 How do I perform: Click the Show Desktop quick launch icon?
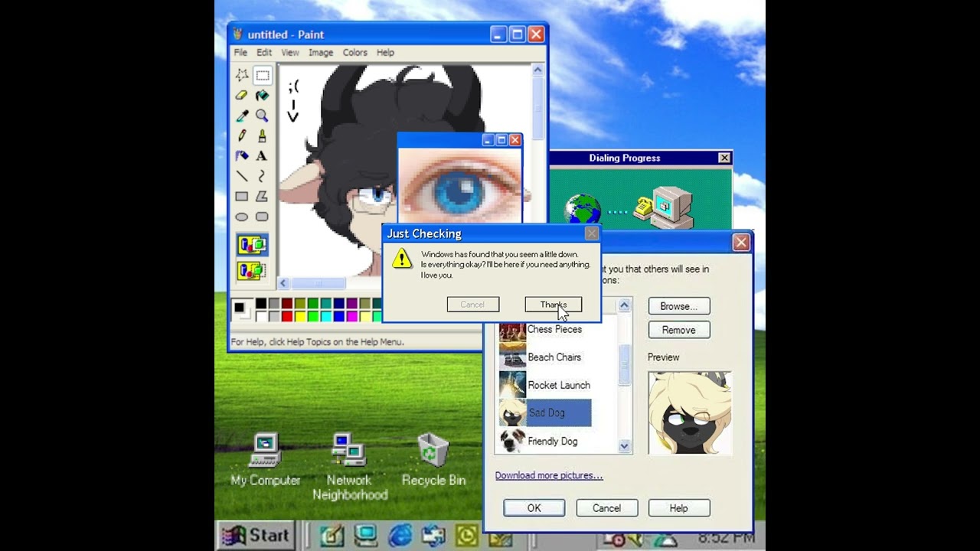[x=365, y=535]
